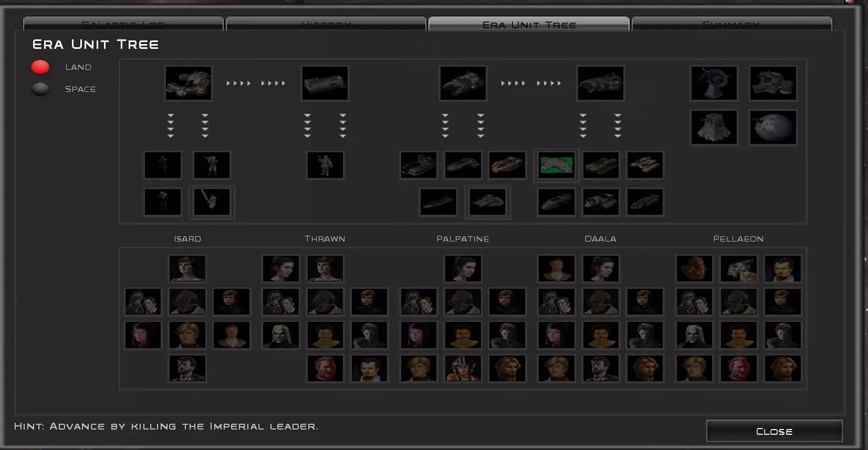Viewport: 868px width, 450px height.
Task: Click Leia's portrait in the Palpatine era
Action: coord(463,268)
